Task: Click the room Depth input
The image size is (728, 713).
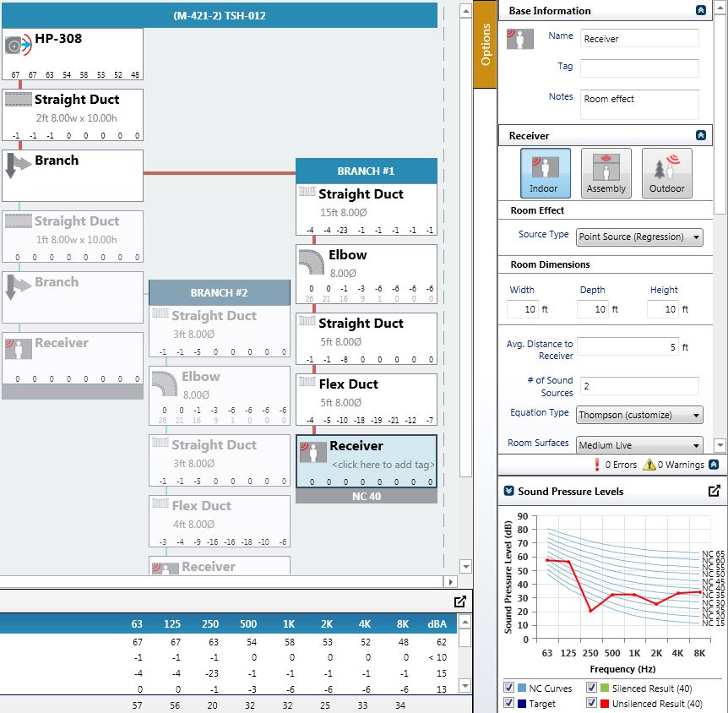Action: [592, 309]
